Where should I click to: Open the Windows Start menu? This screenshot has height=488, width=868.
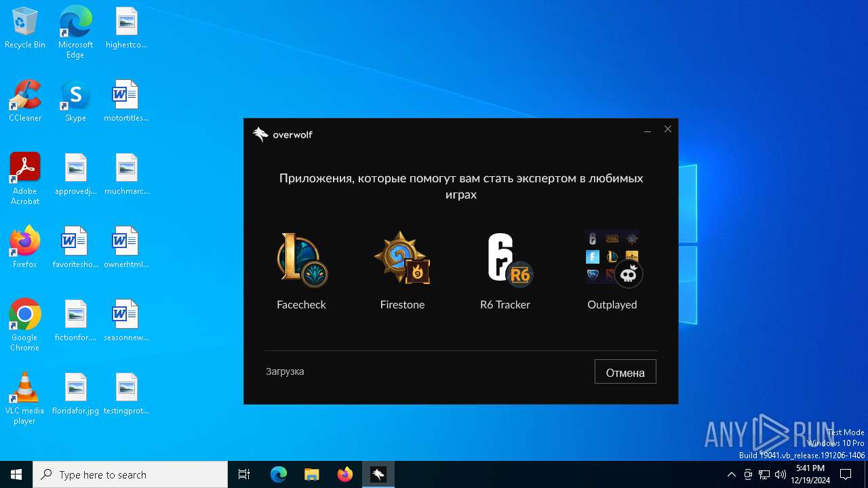point(16,474)
